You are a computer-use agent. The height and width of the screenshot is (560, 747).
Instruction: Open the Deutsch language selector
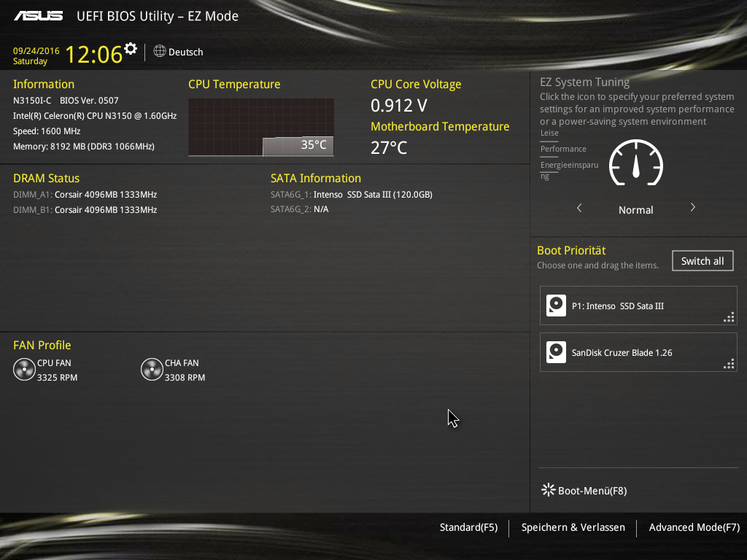(x=178, y=52)
